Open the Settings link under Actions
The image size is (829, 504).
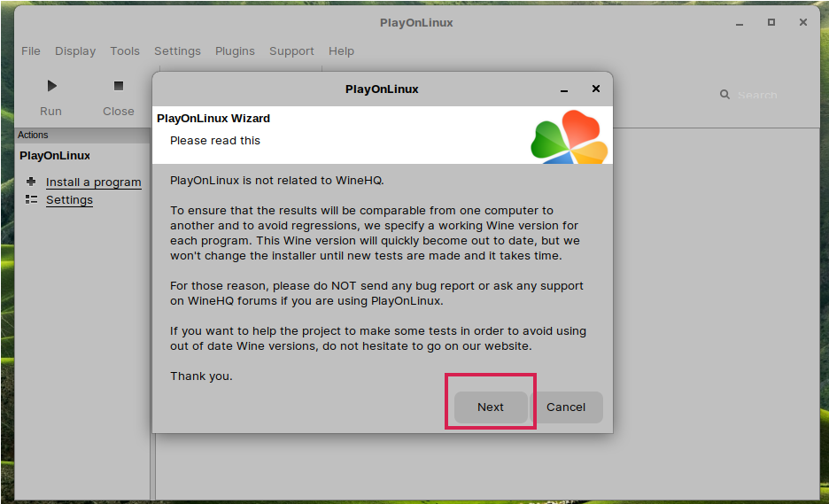[x=69, y=200]
